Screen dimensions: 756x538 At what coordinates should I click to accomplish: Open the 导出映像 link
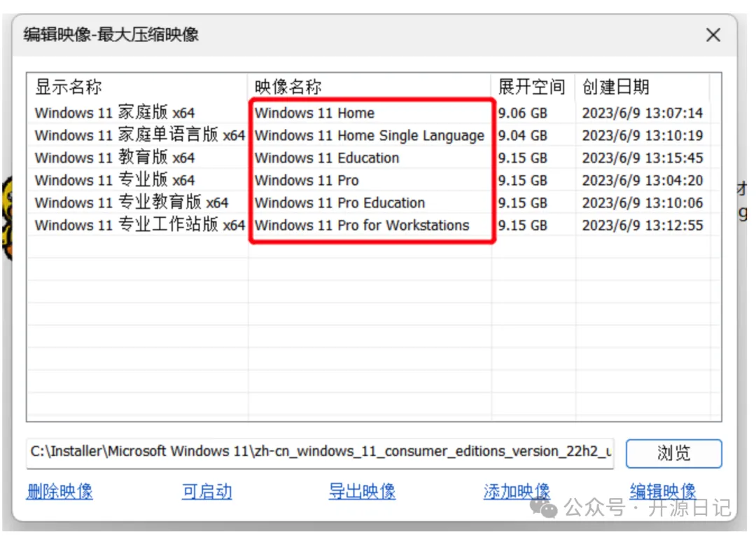362,491
